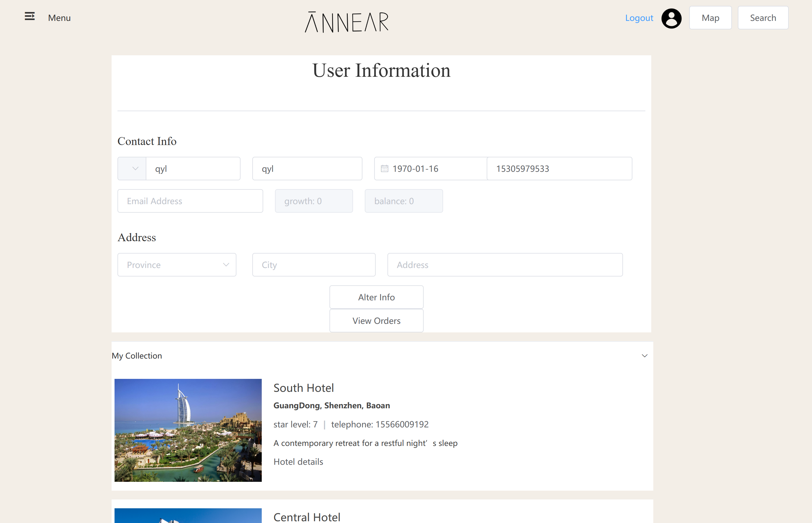Viewport: 812px width, 523px height.
Task: Click the Logout link
Action: coord(639,18)
